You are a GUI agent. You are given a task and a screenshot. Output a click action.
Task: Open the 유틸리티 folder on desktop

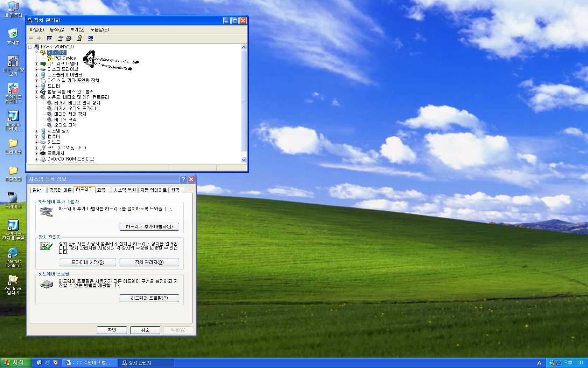tap(13, 173)
